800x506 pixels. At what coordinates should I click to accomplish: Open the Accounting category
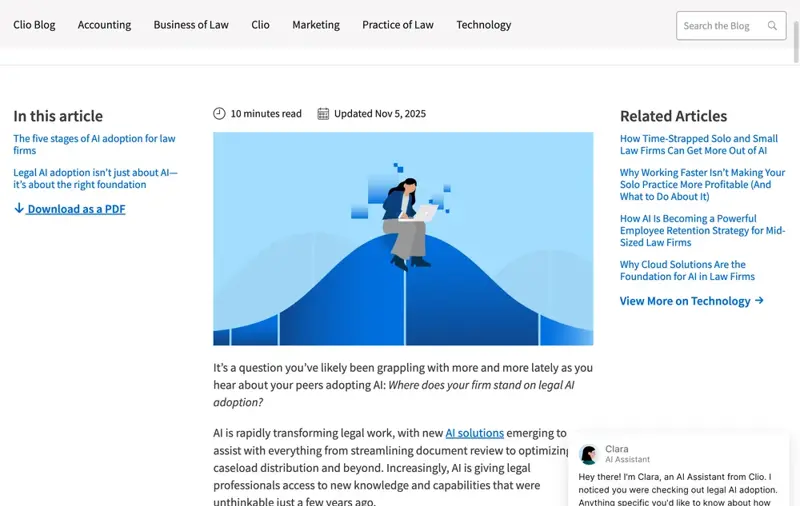coord(104,24)
